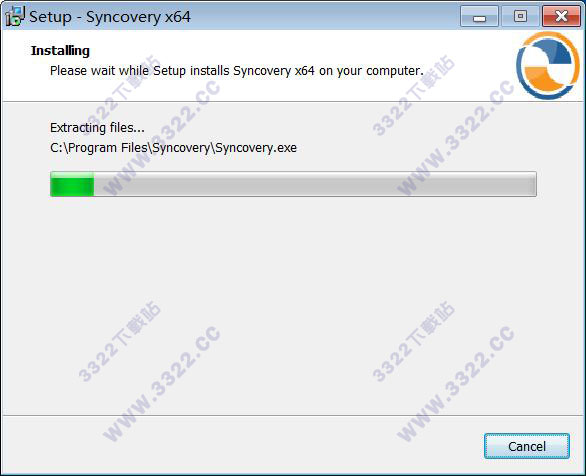Click the Syncovery circular logo

tap(548, 66)
